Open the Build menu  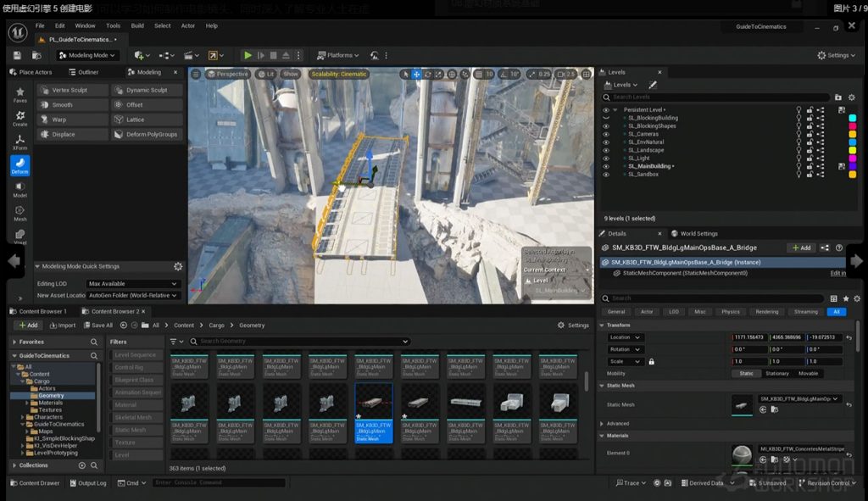[x=137, y=25]
